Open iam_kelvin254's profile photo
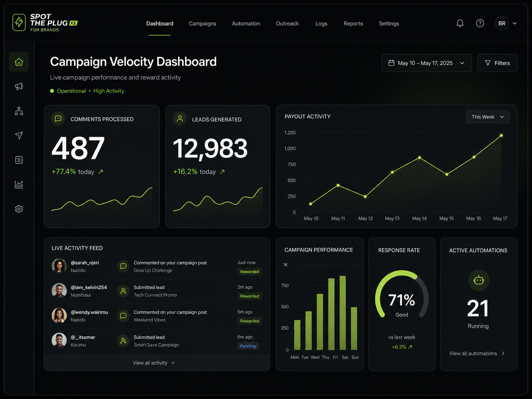Screen dimensions: 532x399 (x=59, y=291)
